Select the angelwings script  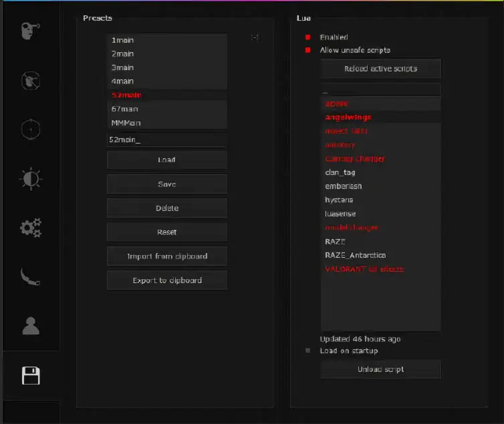[x=380, y=117]
